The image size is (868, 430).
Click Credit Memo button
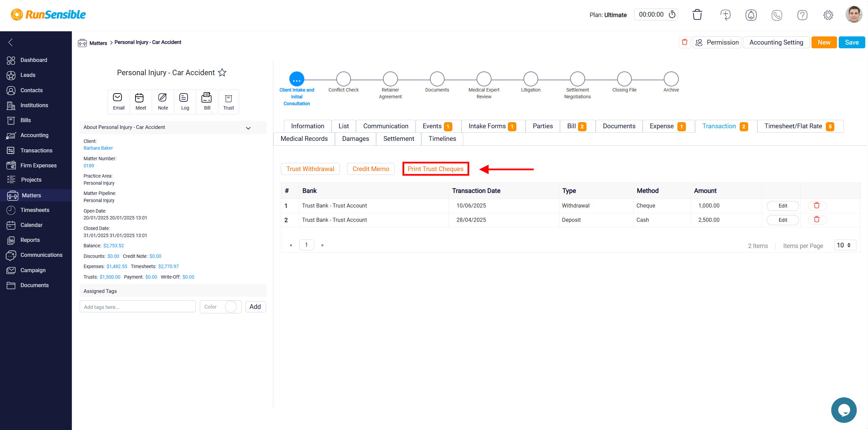(x=371, y=169)
